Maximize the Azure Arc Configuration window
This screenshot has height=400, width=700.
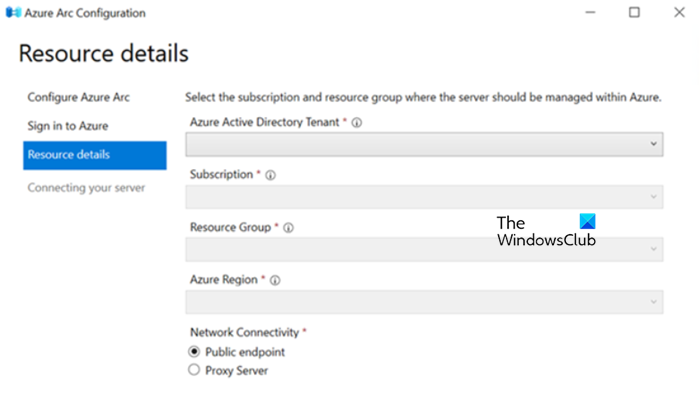pyautogui.click(x=634, y=13)
